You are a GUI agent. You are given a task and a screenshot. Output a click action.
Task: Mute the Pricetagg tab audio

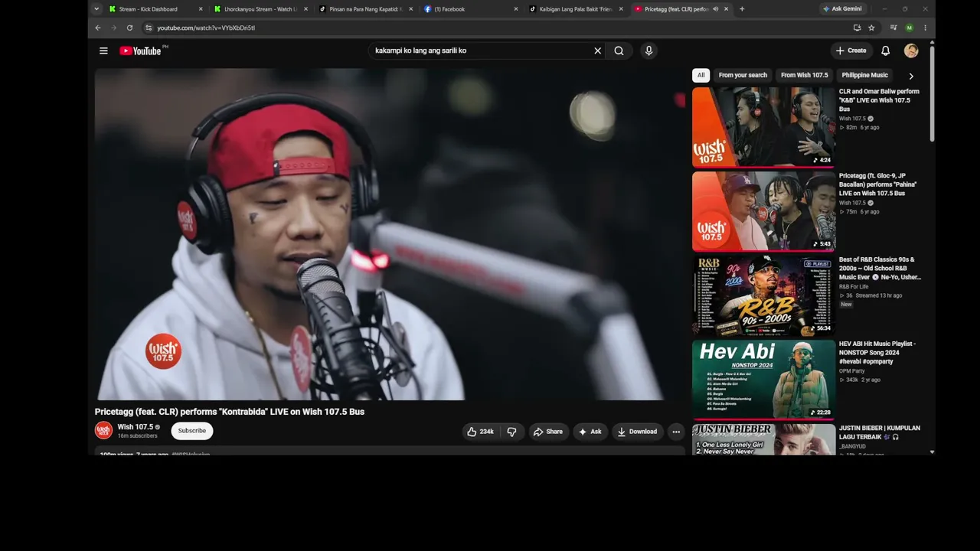click(x=715, y=9)
